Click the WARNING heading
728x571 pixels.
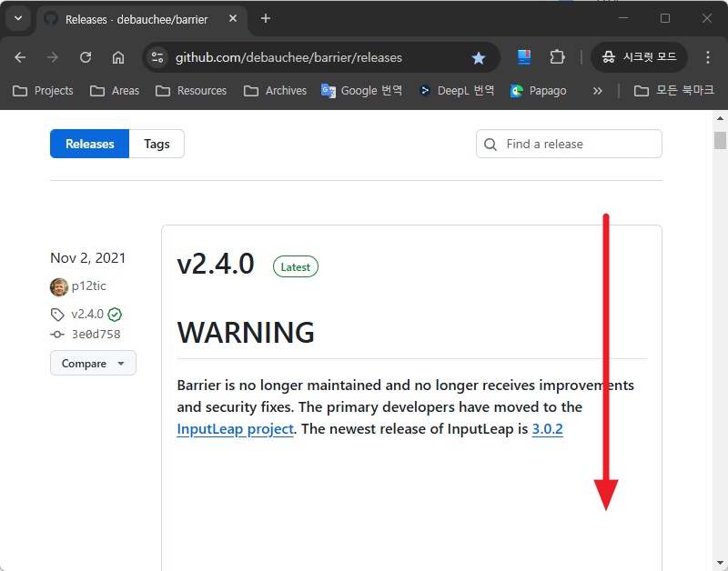click(x=246, y=333)
